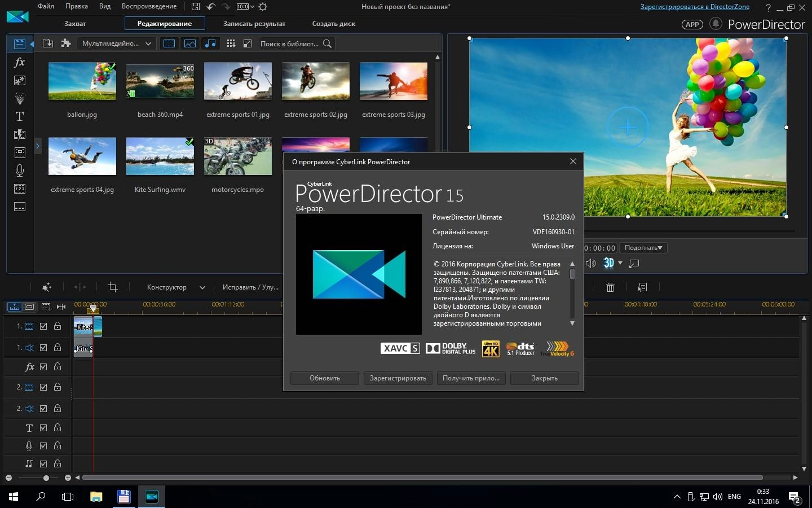Open the Конструктор dropdown
This screenshot has height=508, width=812.
click(176, 287)
